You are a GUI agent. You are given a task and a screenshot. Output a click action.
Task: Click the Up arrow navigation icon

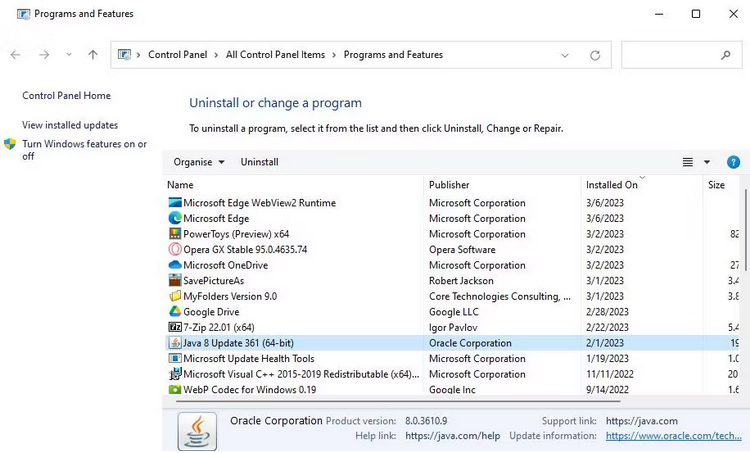click(93, 55)
